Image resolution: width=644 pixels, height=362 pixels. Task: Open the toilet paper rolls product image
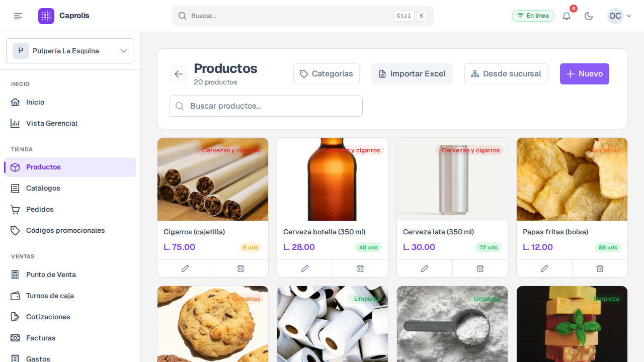[x=333, y=324]
